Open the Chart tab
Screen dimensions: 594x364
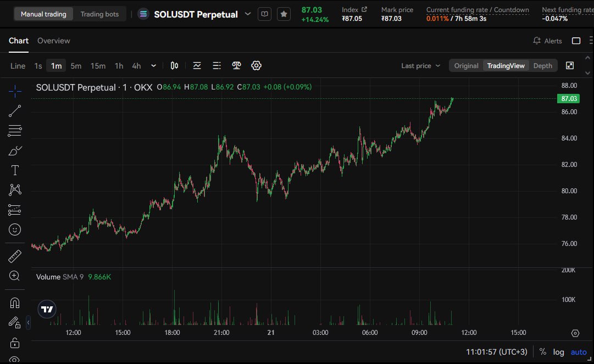pos(19,41)
